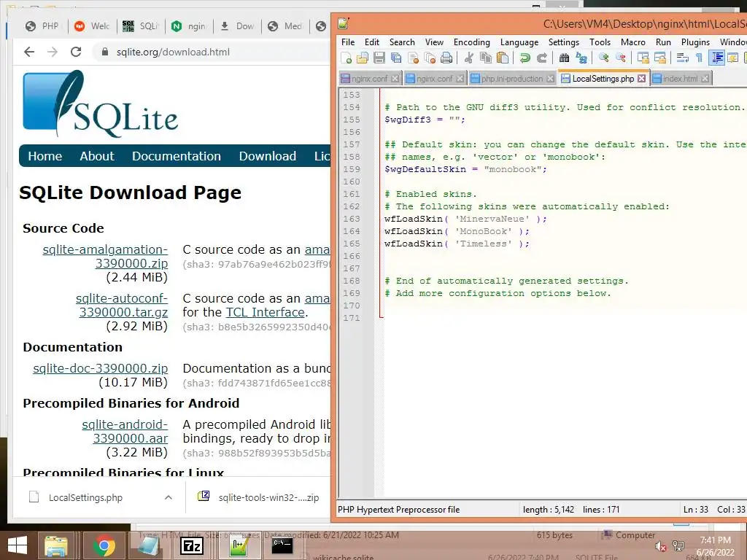Open the File menu in Notepad++

tap(348, 42)
